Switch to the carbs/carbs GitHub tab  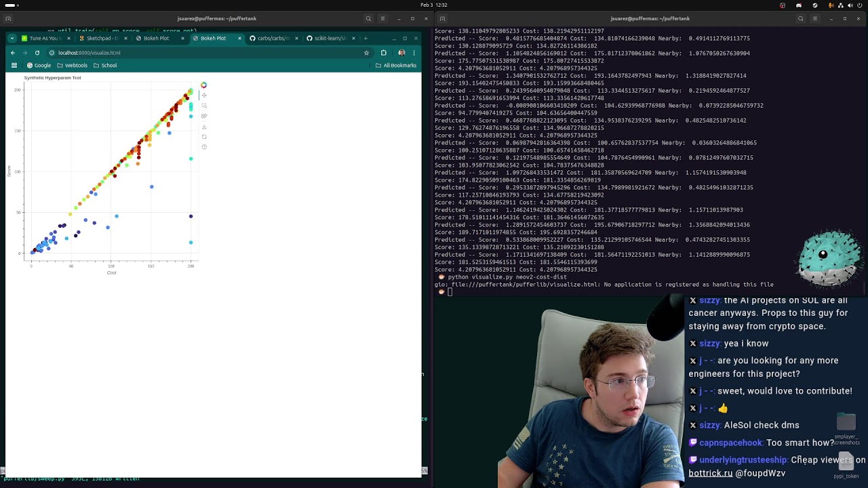[x=273, y=38]
